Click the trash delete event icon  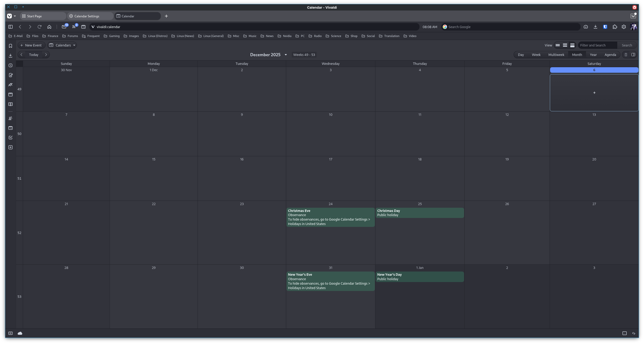(x=626, y=55)
